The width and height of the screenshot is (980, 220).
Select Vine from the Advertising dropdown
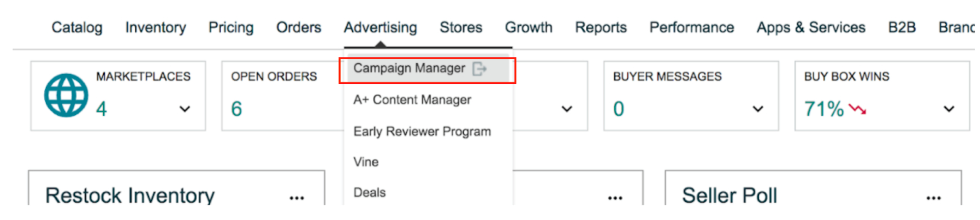(366, 162)
